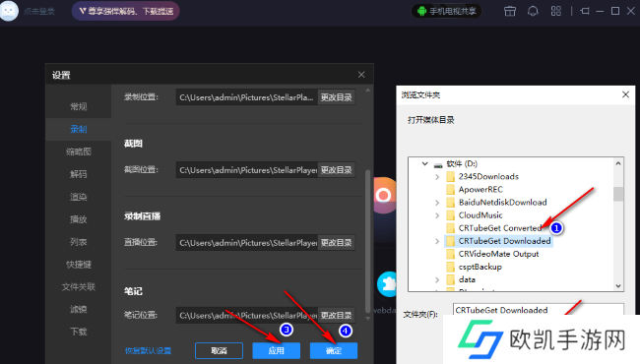The height and width of the screenshot is (364, 640).
Task: Click 更改目录 for 笔记位置 path
Action: [337, 315]
